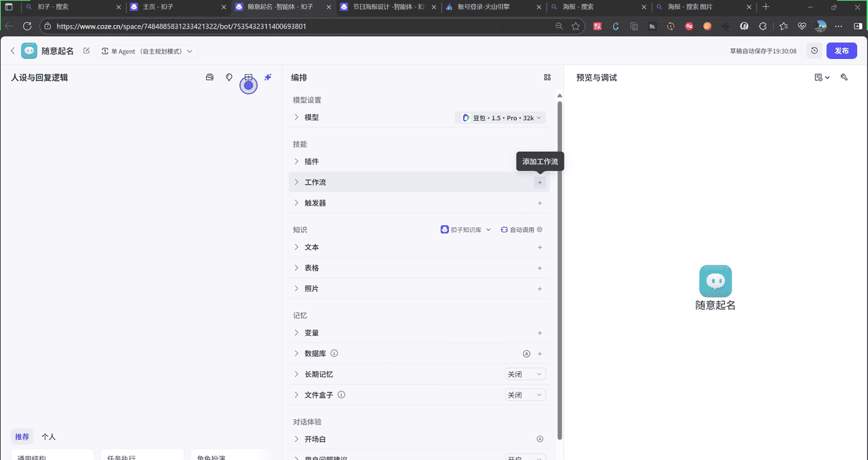
Task: Click the back arrow to leave editor
Action: pos(12,51)
